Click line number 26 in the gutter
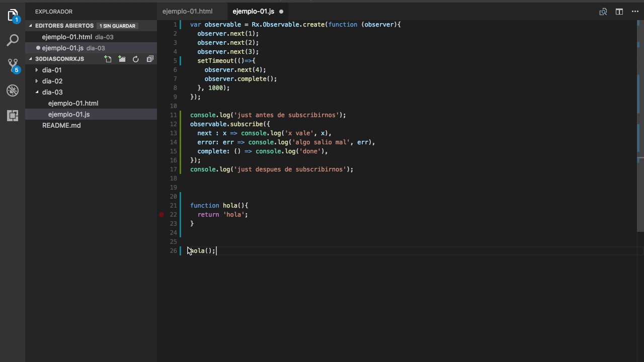The width and height of the screenshot is (644, 362). pos(174,251)
